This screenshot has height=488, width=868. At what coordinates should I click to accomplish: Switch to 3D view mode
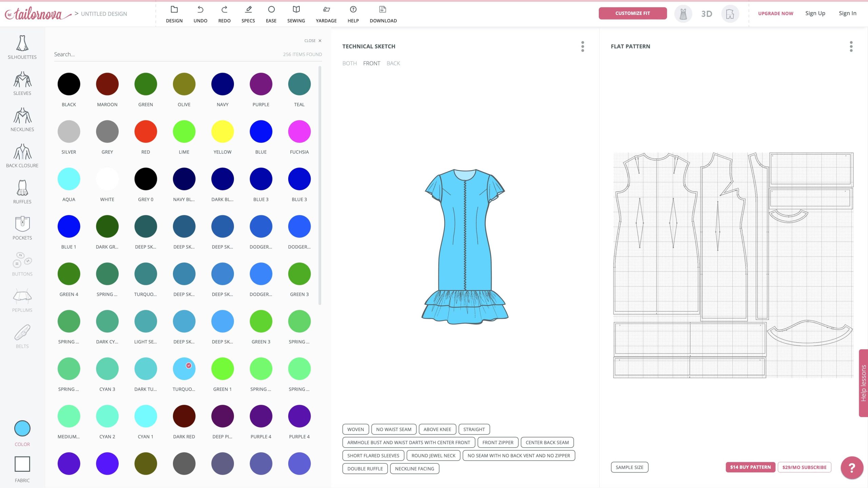[x=706, y=14]
